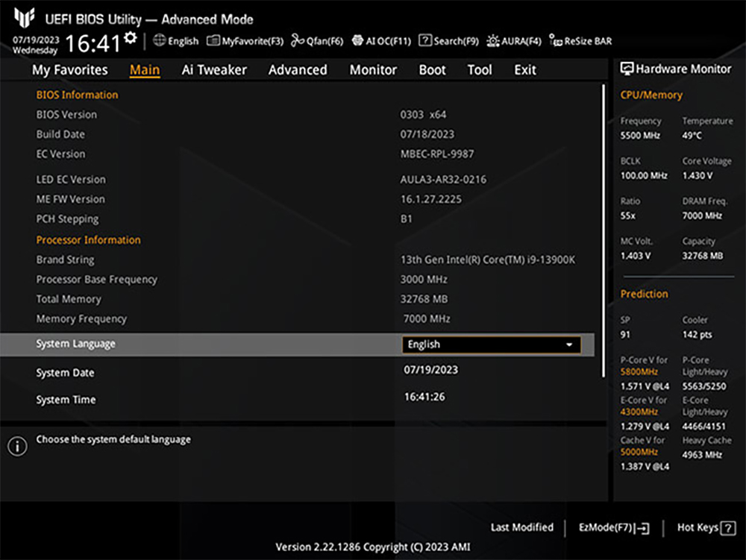
Task: Click the Build Date row label
Action: tap(60, 134)
